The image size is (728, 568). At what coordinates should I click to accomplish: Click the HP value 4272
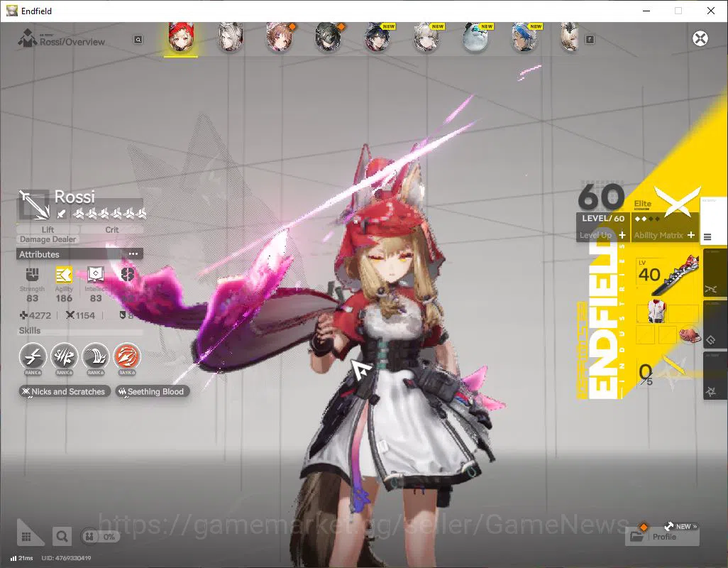click(40, 315)
